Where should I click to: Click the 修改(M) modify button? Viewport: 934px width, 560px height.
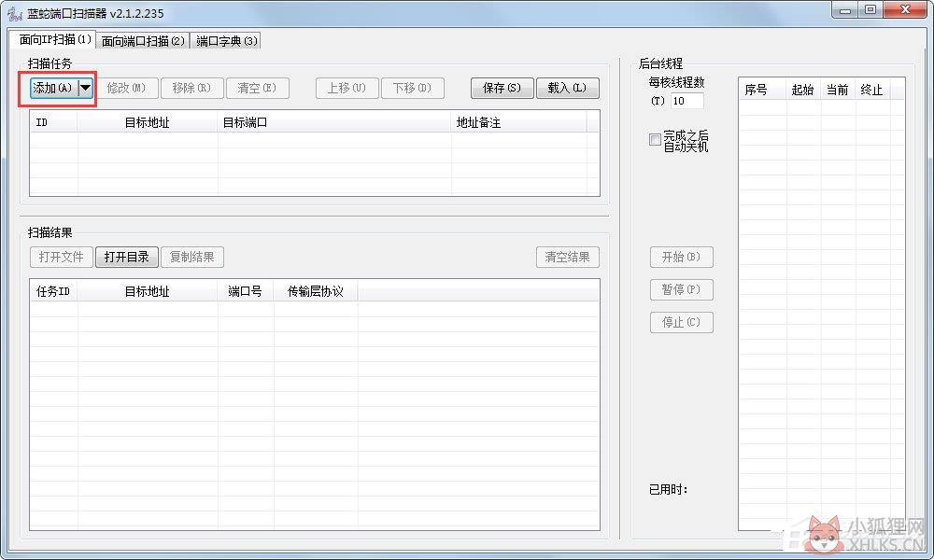tap(126, 88)
